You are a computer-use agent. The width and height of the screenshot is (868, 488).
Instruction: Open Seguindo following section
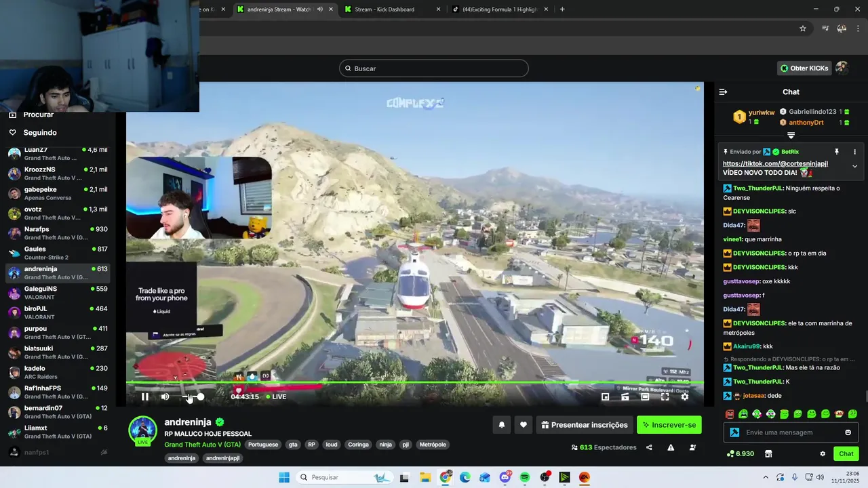coord(40,133)
